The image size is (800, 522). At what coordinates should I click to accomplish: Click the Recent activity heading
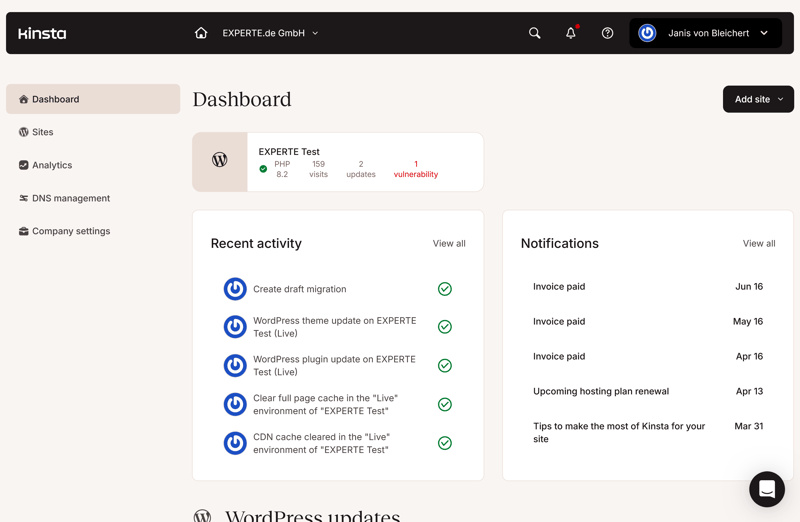point(256,243)
